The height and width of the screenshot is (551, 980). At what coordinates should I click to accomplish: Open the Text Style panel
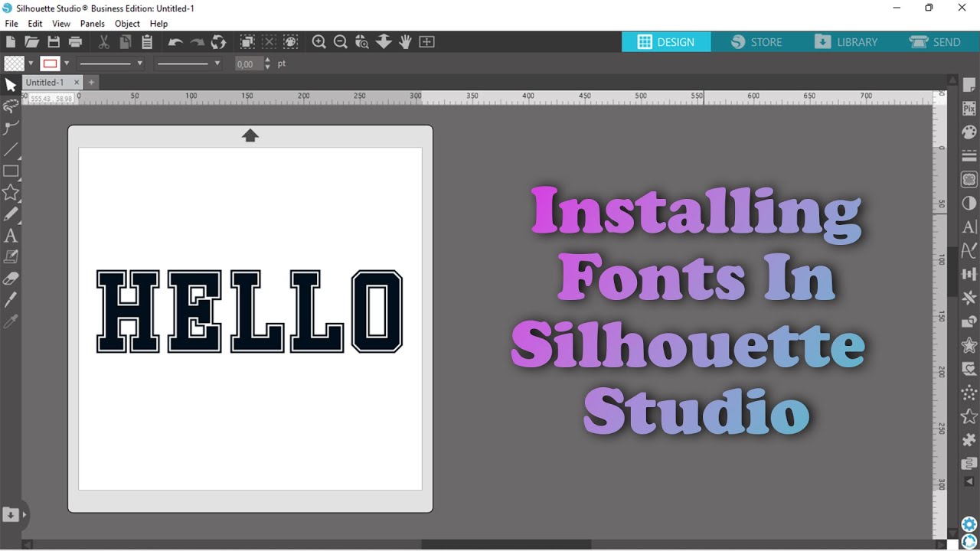tap(969, 227)
